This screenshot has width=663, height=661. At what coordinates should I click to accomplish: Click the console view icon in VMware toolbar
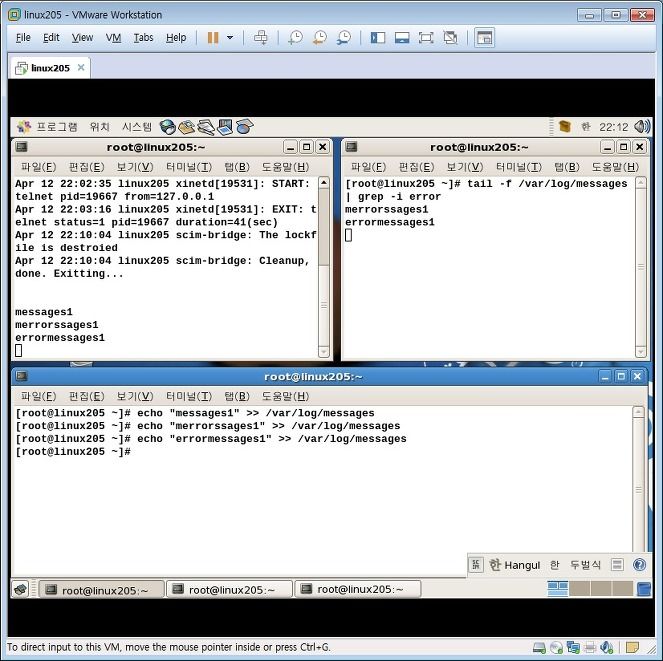484,38
